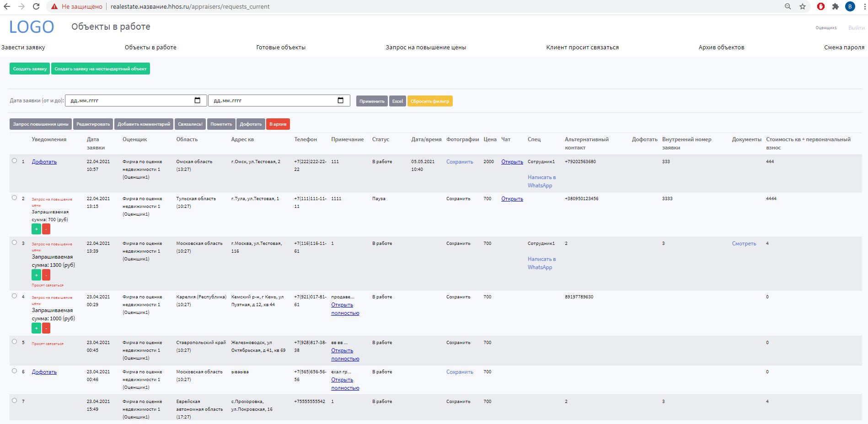This screenshot has width=868, height=424.
Task: Click the 'Смотреть' documents link in row 3
Action: click(744, 244)
